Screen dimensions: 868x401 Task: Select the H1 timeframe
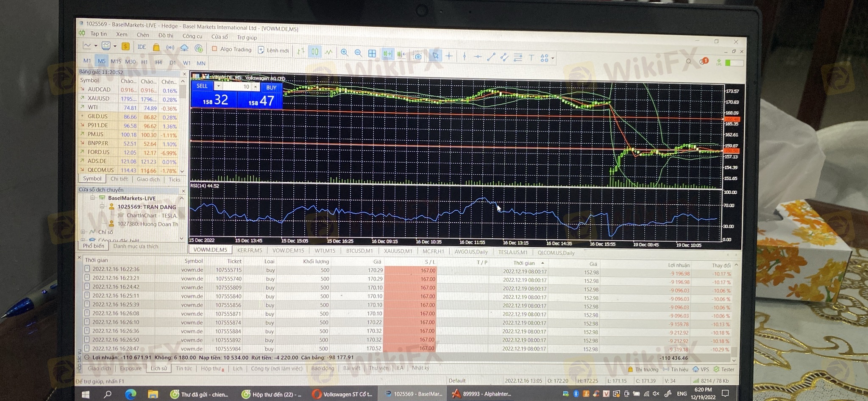[144, 62]
